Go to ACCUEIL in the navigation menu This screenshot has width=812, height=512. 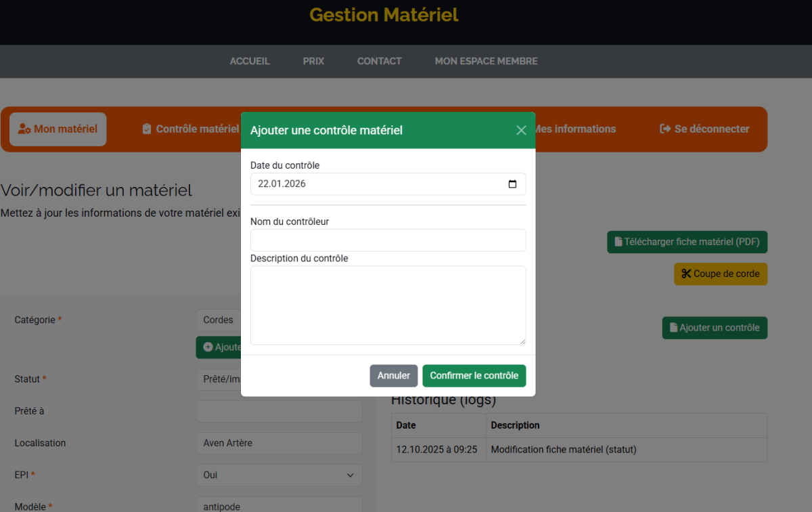[250, 61]
